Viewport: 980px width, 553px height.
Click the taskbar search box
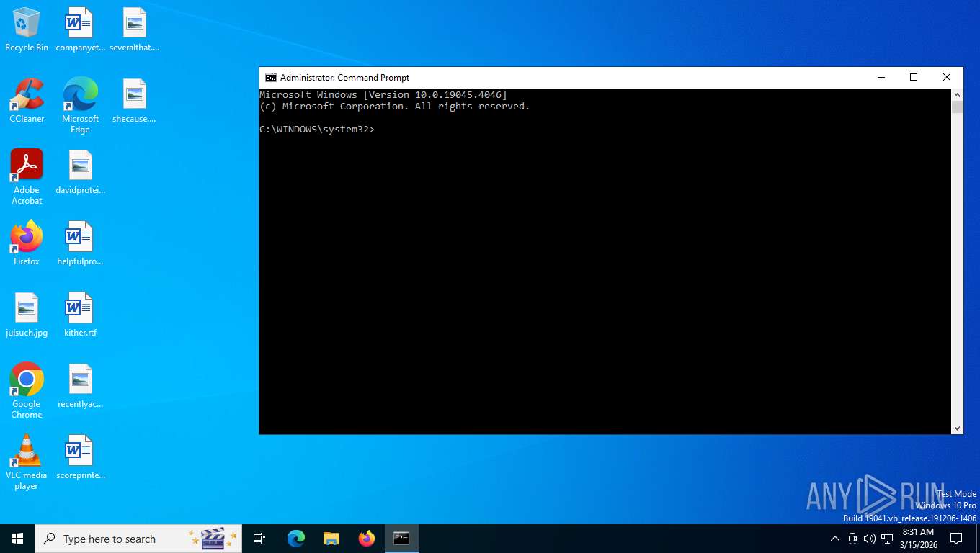(139, 539)
